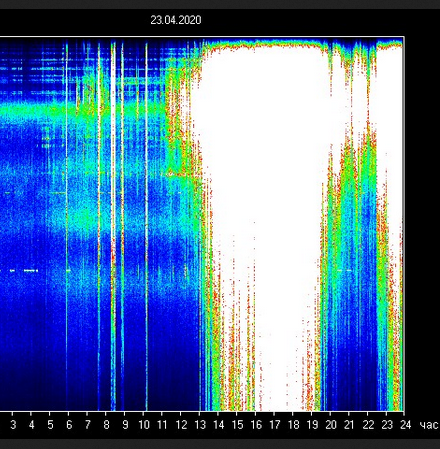Click the hour 17 axis label
This screenshot has height=449, width=440.
(x=274, y=425)
